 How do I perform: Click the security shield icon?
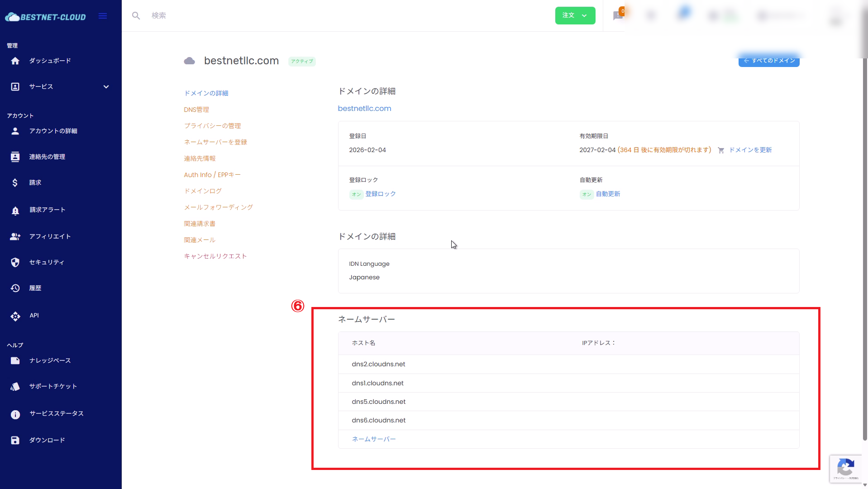(15, 263)
